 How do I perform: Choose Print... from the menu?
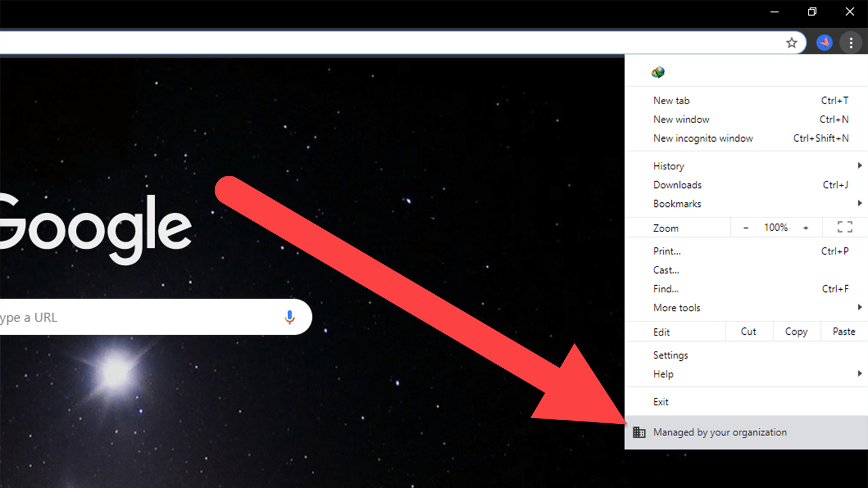pos(746,251)
